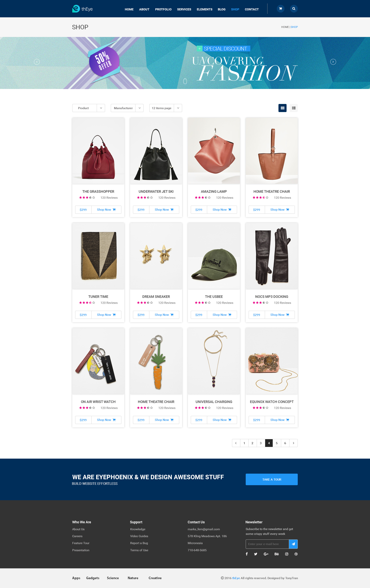
Task: Go to next banner slide arrow
Action: coord(333,62)
